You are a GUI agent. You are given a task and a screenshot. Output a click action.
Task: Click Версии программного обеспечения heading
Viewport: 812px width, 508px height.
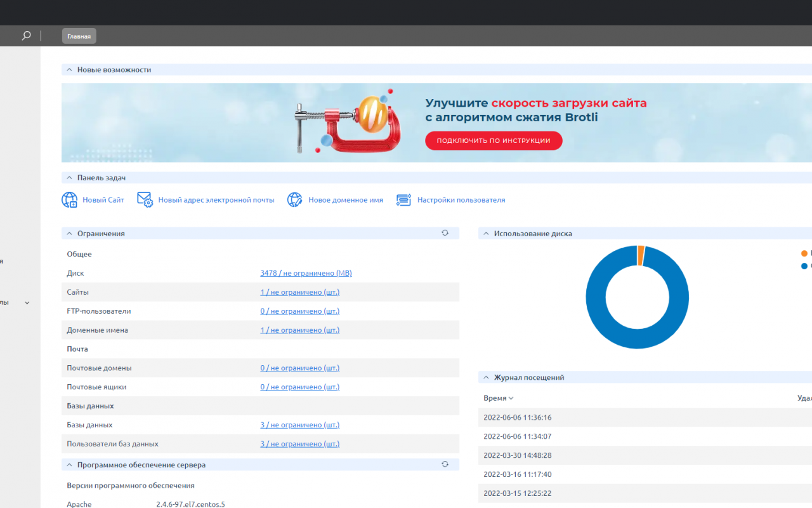click(x=131, y=485)
